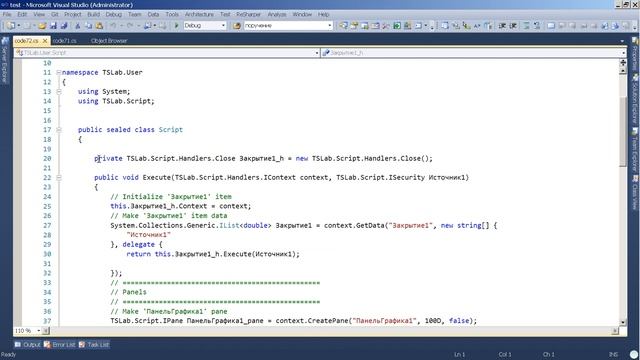Collapse the Script class outline region

coord(59,130)
